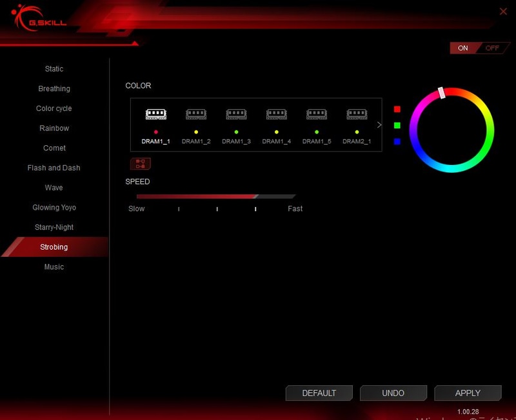Choose the Wave lighting mode
The image size is (516, 420).
point(54,188)
